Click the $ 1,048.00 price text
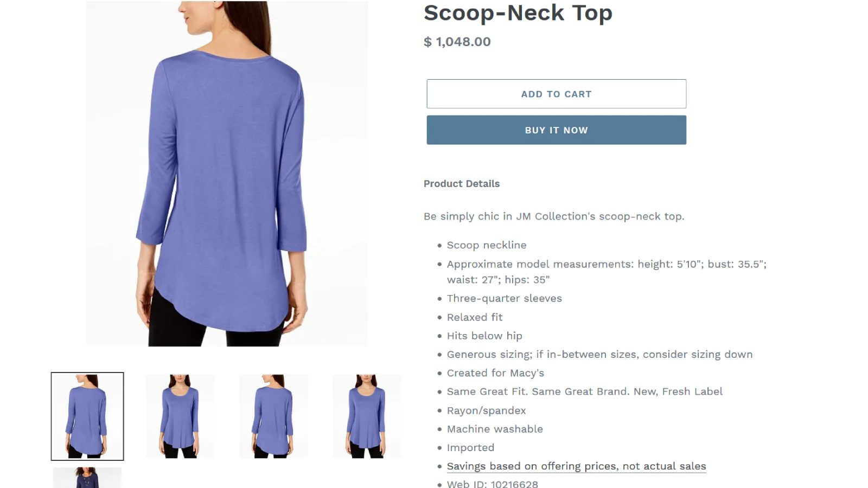 coord(457,42)
